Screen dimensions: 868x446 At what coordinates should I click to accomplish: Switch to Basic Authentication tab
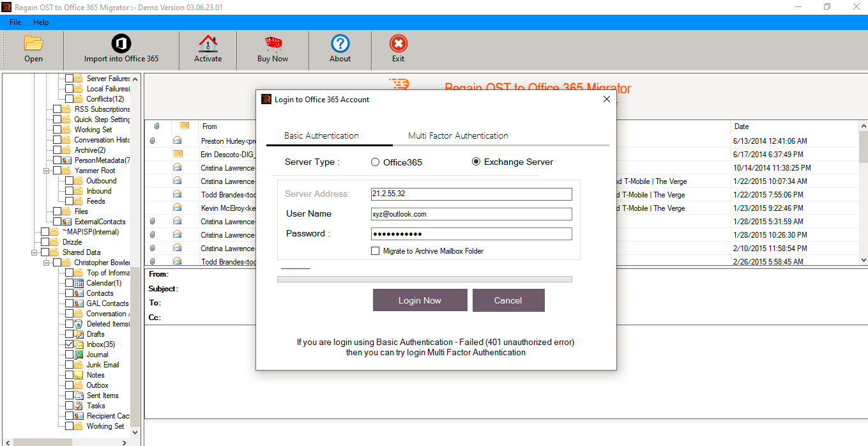click(x=321, y=135)
